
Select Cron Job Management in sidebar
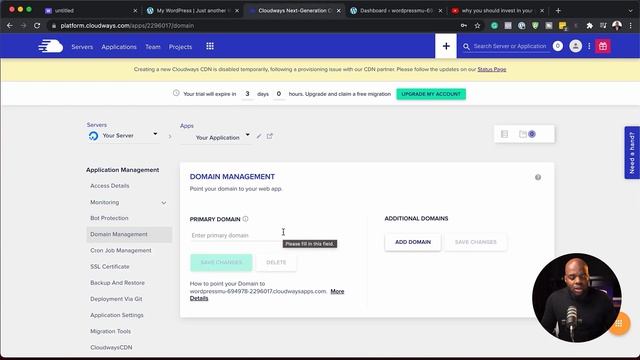pos(120,250)
